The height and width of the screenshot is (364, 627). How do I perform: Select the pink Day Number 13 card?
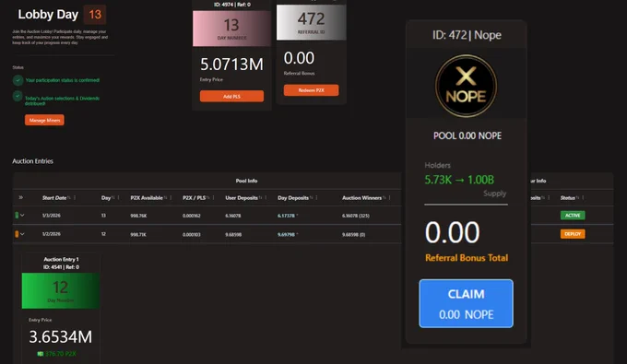231,29
